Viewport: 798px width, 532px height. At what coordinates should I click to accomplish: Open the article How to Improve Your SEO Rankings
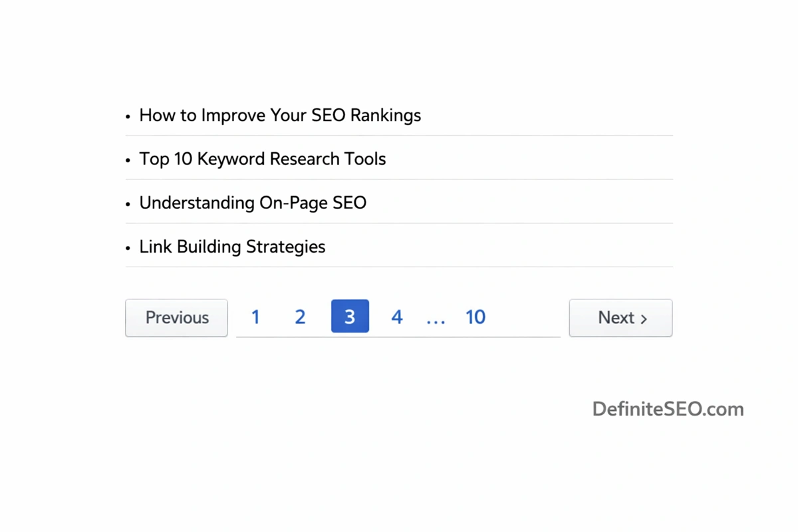[x=279, y=115]
